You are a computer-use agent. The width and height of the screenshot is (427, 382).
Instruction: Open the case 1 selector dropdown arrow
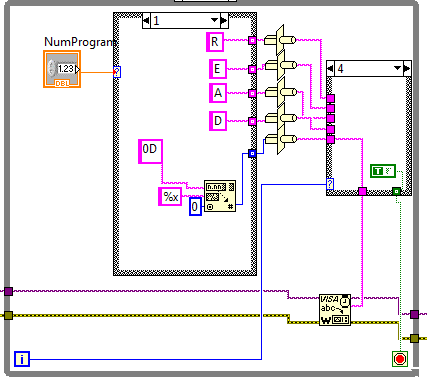click(x=214, y=21)
